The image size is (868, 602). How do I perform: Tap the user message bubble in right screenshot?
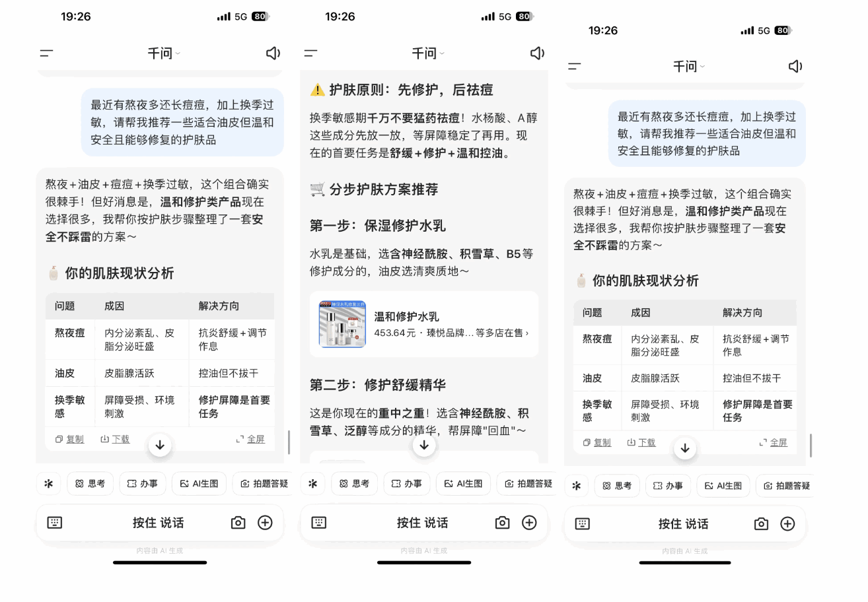click(x=707, y=133)
